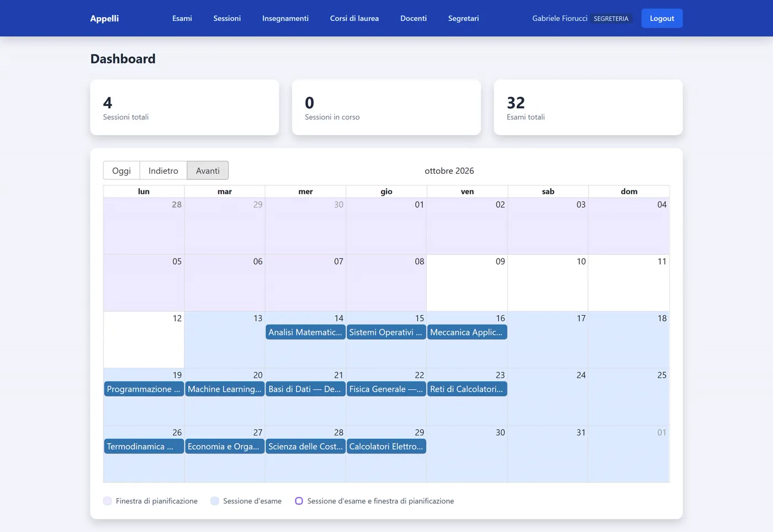Screen dimensions: 773x532
Task: Click the Dashboard page heading
Action: click(x=123, y=58)
